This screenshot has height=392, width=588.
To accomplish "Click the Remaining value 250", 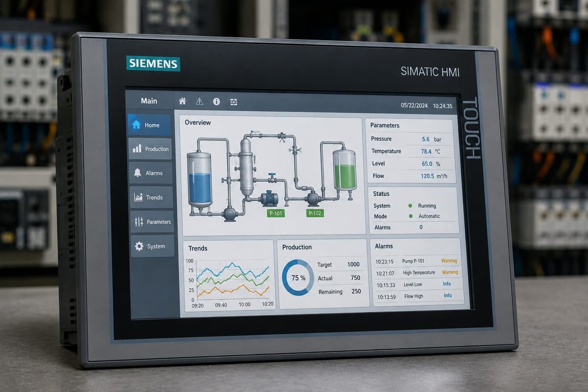I will [356, 291].
